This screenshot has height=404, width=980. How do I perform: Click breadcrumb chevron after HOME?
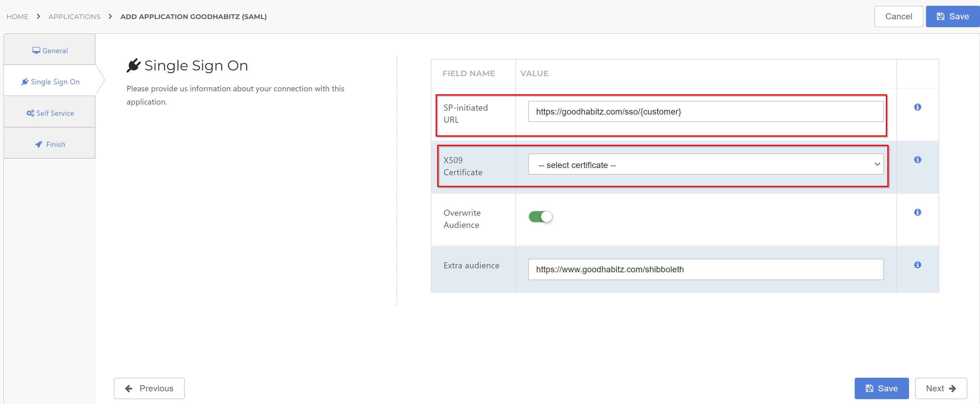38,16
